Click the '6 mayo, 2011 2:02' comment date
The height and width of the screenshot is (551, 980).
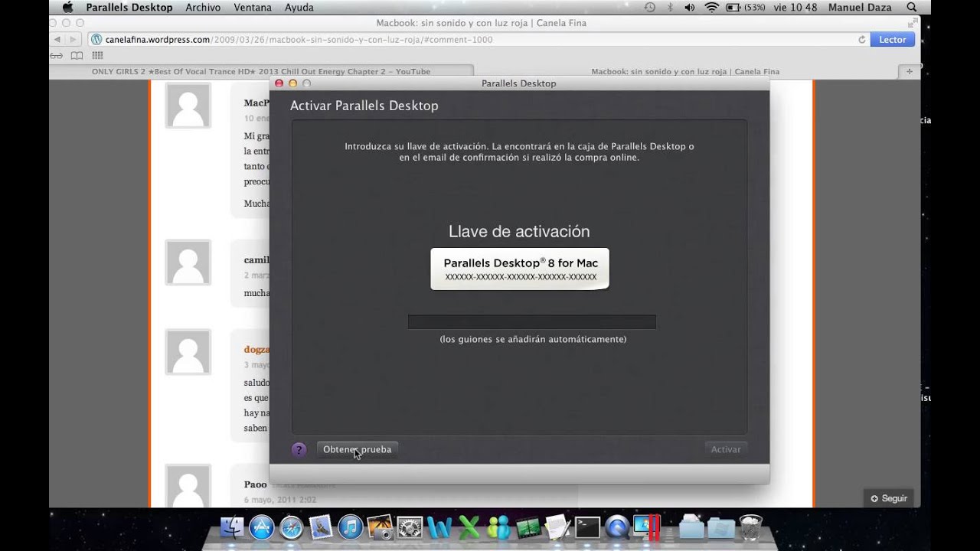coord(280,500)
